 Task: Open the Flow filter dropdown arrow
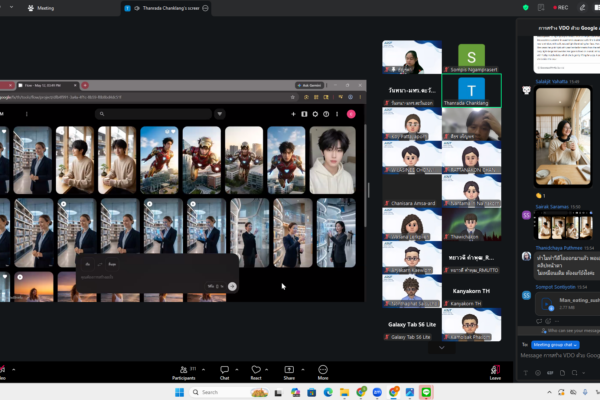[x=220, y=114]
